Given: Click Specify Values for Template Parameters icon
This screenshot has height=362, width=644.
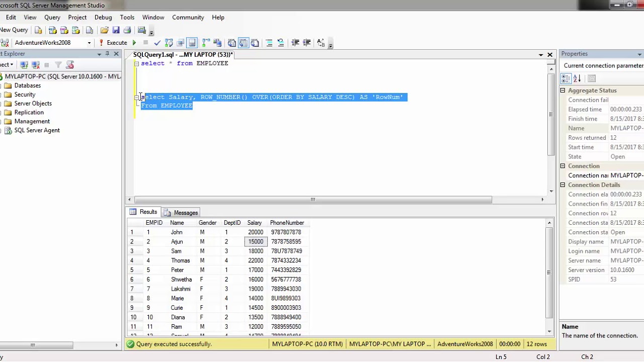Looking at the screenshot, I should 321,43.
